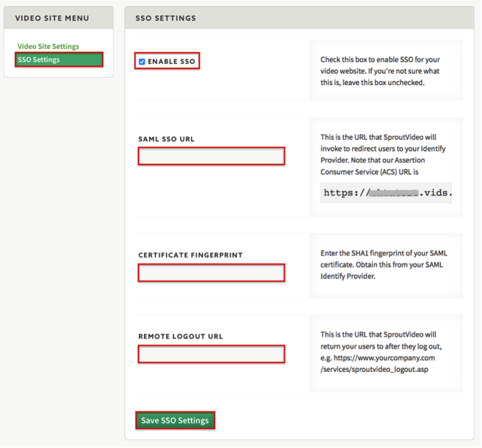Click the Certificate Fingerprint field label
This screenshot has width=482, height=448.
[190, 255]
